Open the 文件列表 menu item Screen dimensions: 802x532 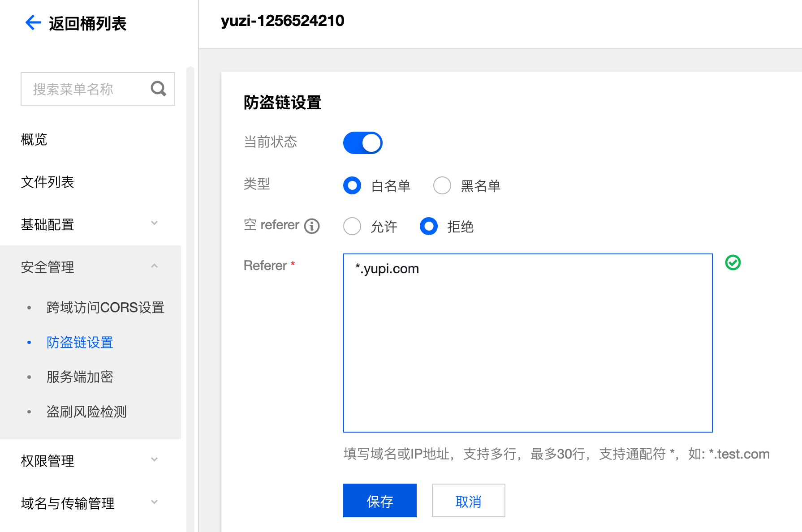[x=47, y=182]
